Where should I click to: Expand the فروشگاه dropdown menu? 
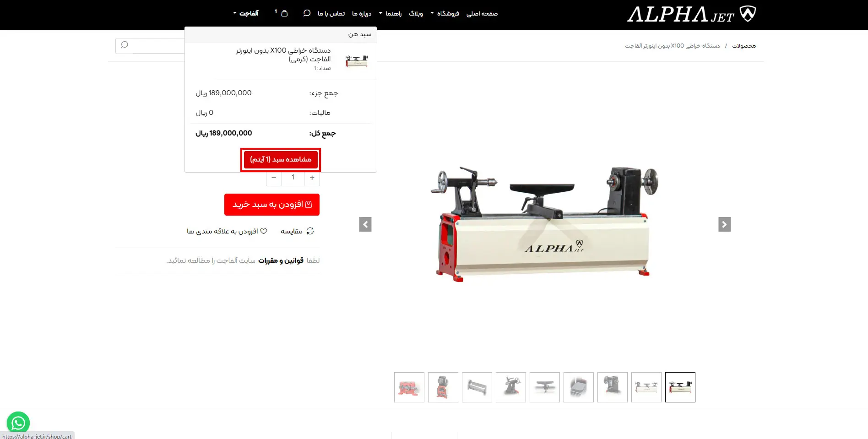(445, 14)
